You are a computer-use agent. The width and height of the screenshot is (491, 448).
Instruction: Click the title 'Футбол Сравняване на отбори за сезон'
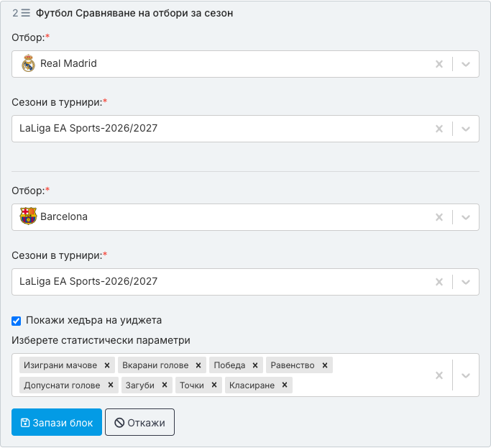point(134,13)
